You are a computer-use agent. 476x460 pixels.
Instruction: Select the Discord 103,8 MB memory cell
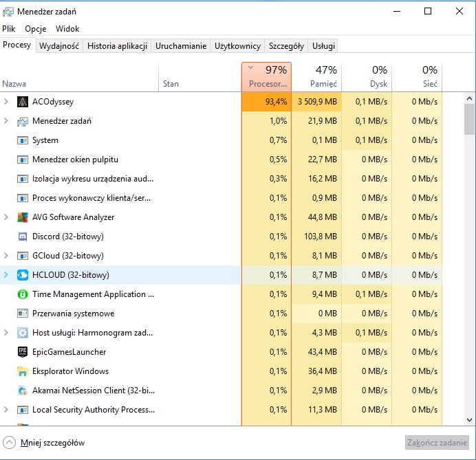pyautogui.click(x=316, y=237)
